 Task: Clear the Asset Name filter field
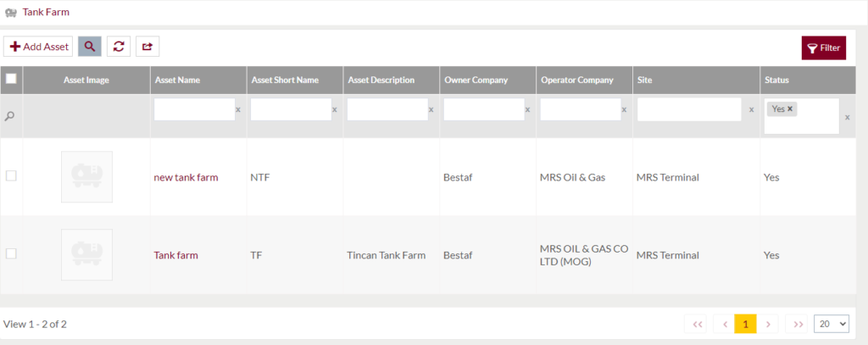click(238, 109)
